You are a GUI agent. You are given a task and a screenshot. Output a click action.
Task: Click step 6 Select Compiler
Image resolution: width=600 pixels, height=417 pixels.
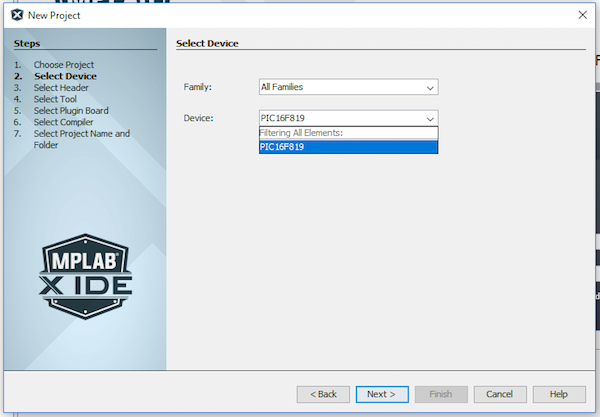[64, 122]
